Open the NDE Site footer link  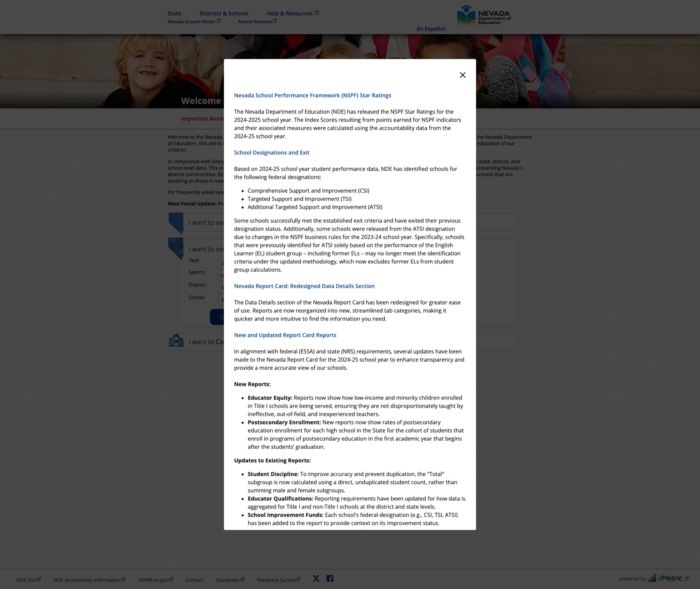pos(26,580)
